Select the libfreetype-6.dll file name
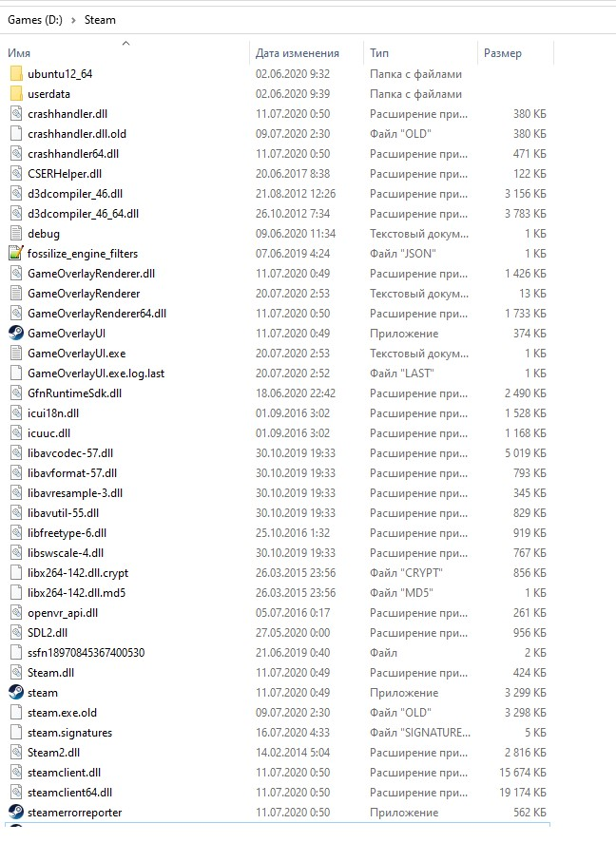 pyautogui.click(x=67, y=533)
